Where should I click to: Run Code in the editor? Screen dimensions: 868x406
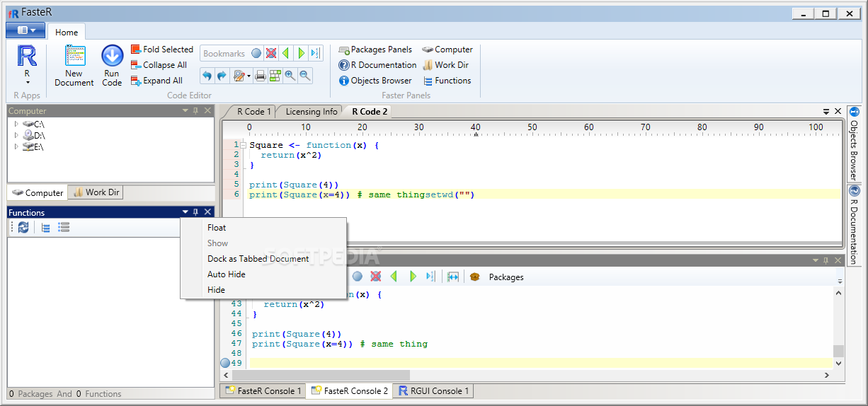pos(112,66)
